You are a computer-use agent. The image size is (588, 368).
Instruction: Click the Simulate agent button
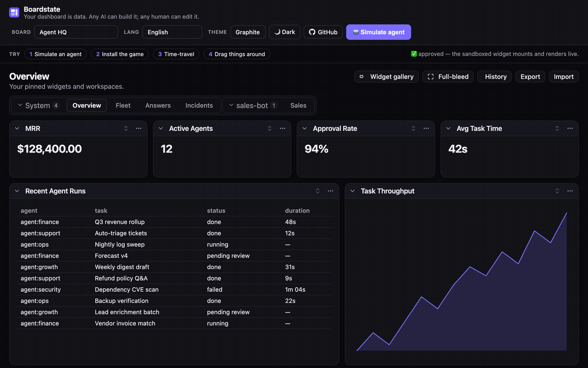pos(378,32)
